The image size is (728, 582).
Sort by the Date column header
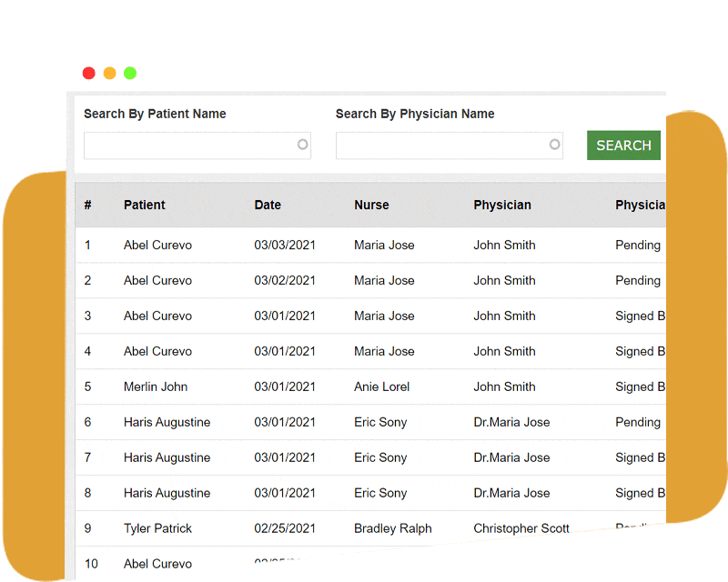(x=268, y=205)
